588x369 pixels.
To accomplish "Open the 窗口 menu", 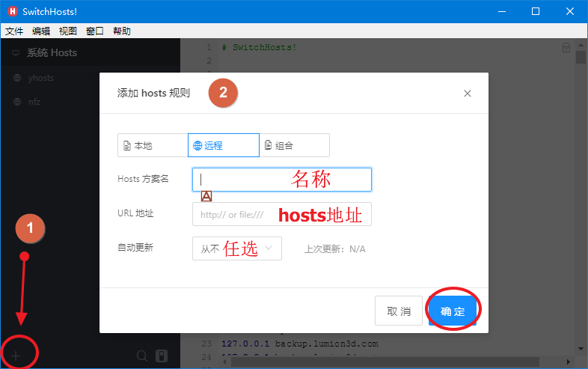I will click(x=94, y=31).
